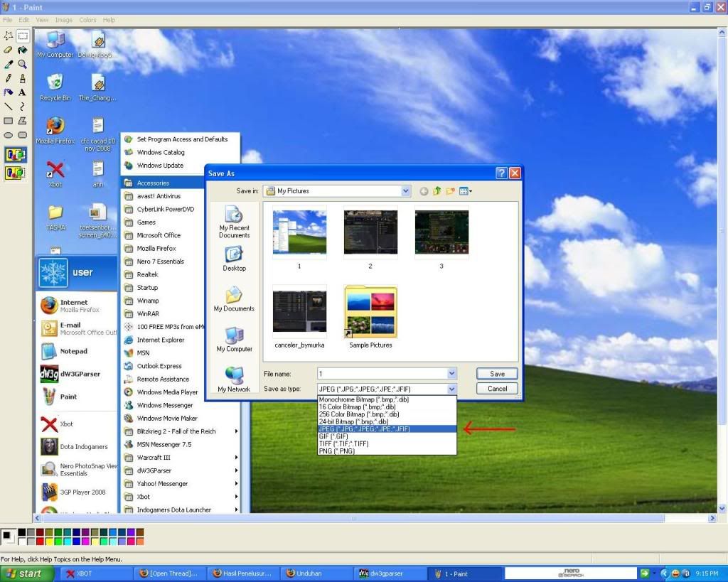Enable the opaque selection option in the toolbox

[x=16, y=155]
